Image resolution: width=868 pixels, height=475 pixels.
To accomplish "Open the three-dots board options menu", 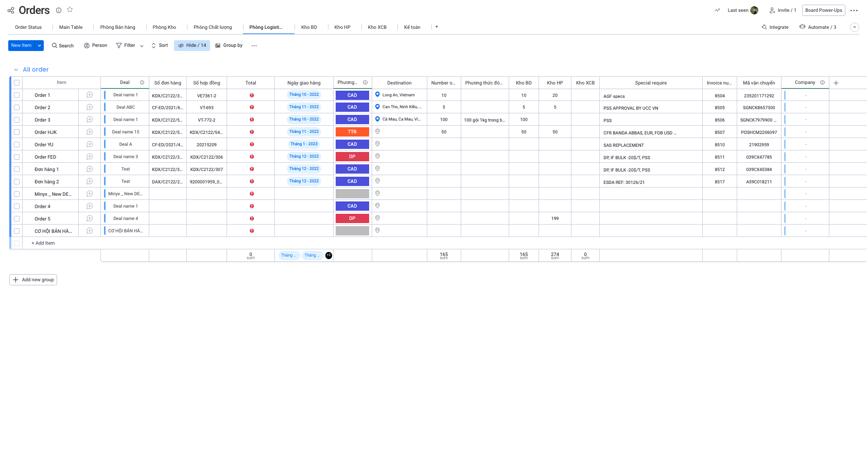I will coord(854,10).
